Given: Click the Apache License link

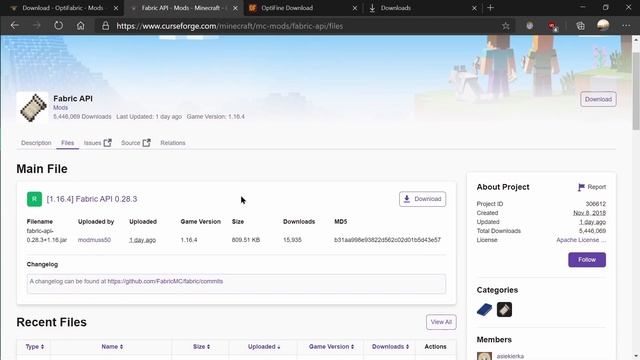Looking at the screenshot, I should click(x=581, y=240).
